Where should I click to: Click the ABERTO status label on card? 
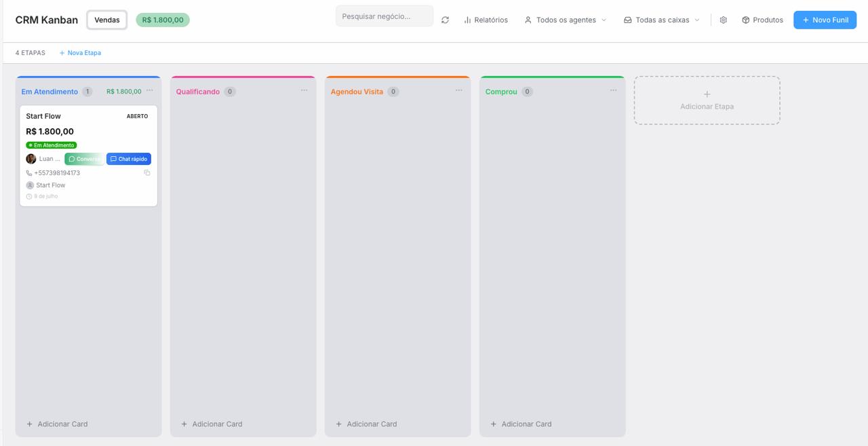[137, 116]
